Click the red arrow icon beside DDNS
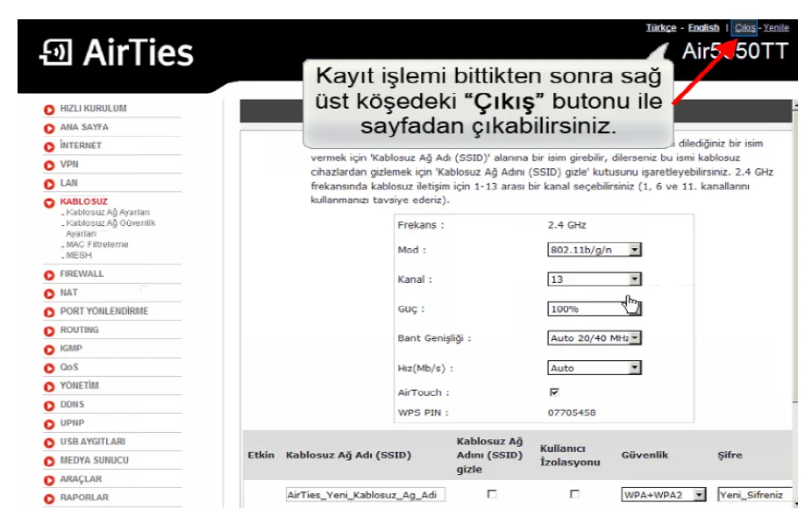 coord(49,406)
